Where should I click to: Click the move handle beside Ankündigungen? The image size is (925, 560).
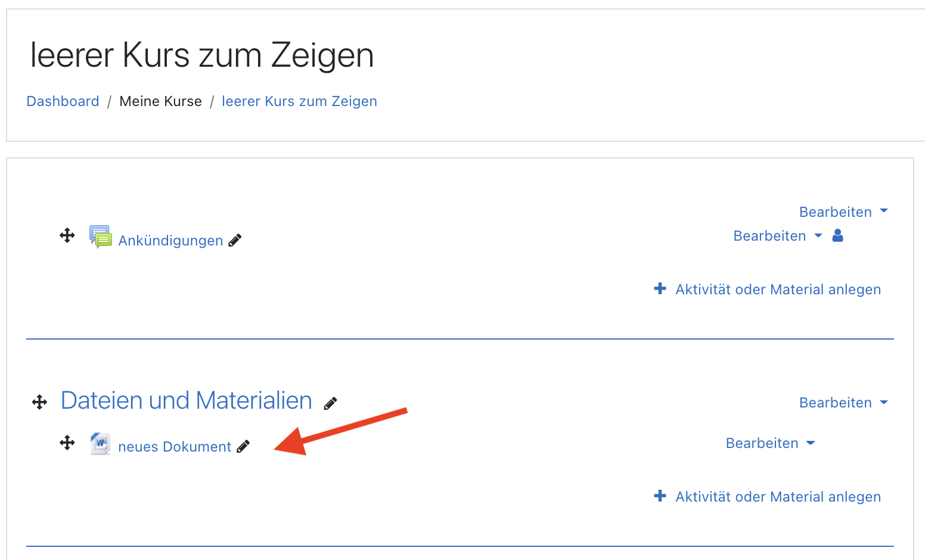pyautogui.click(x=67, y=235)
